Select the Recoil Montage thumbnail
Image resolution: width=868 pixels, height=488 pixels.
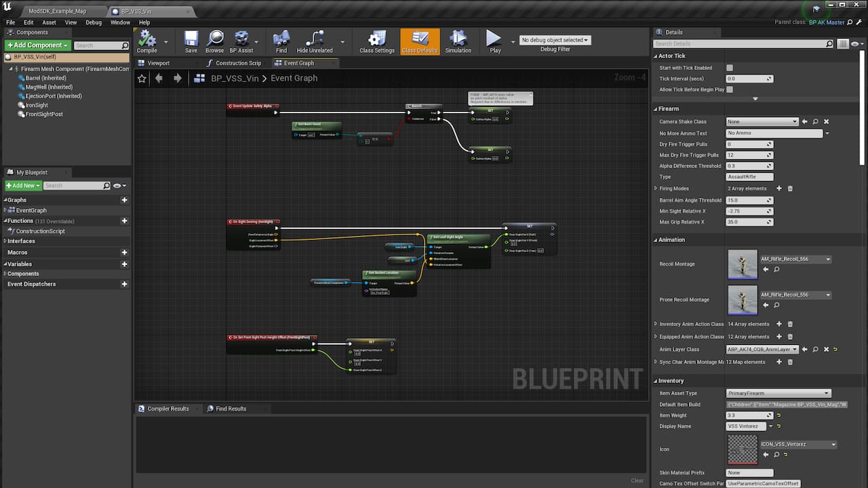[743, 264]
